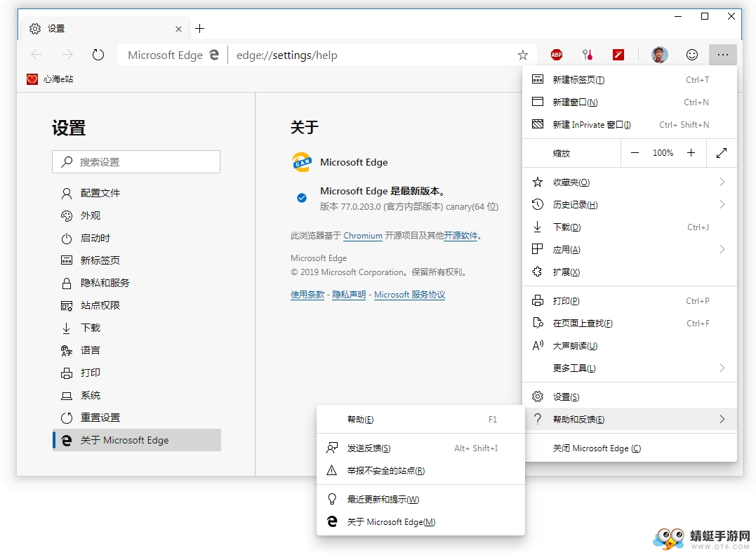Open 重置设置 section

click(x=136, y=418)
